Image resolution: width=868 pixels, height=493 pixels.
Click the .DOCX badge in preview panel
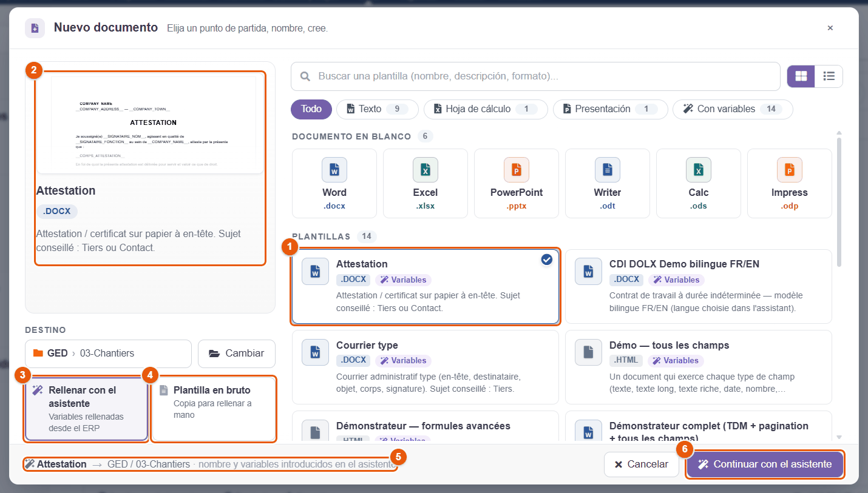point(57,212)
